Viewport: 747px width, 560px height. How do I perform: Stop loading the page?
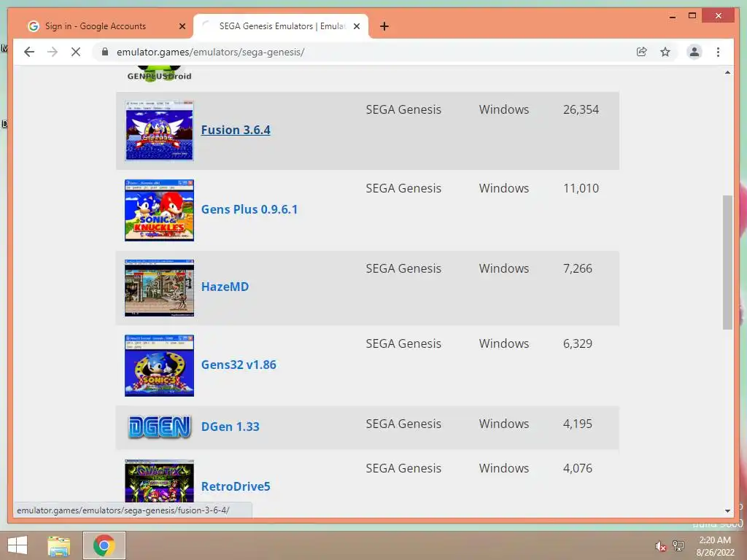click(76, 52)
